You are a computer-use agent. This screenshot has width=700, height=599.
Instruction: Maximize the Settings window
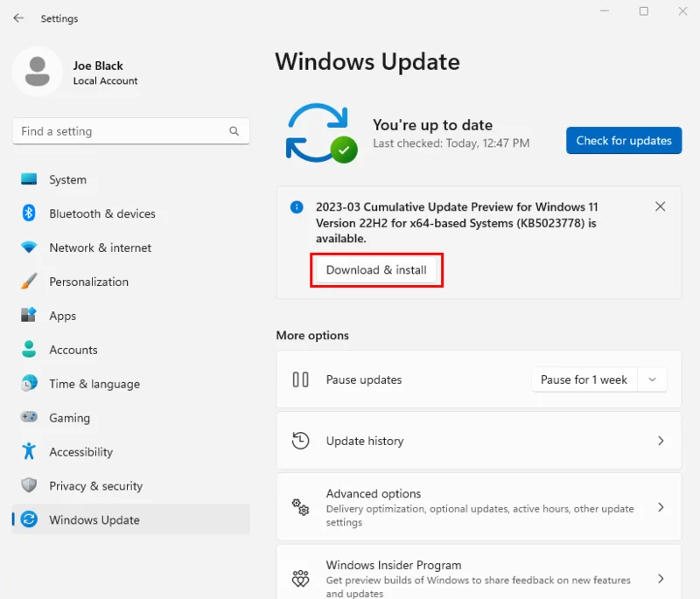tap(644, 11)
